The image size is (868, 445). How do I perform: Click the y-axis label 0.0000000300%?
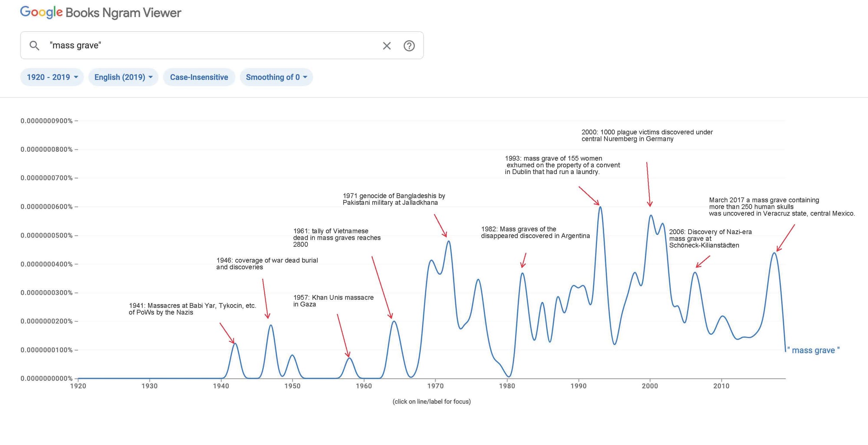[46, 293]
